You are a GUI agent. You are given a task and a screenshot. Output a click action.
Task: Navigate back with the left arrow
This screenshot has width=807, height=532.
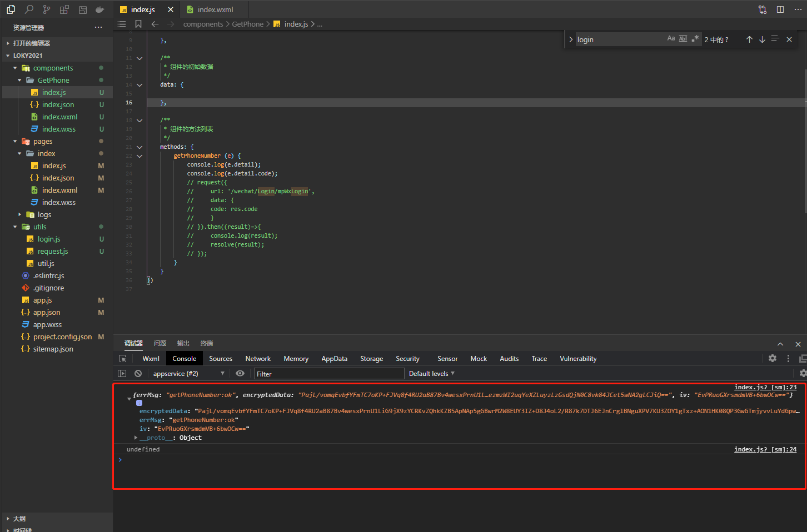click(x=155, y=24)
